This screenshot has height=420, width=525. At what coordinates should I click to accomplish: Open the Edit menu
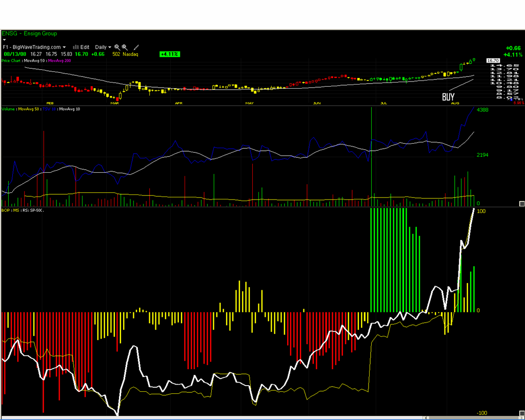click(85, 47)
